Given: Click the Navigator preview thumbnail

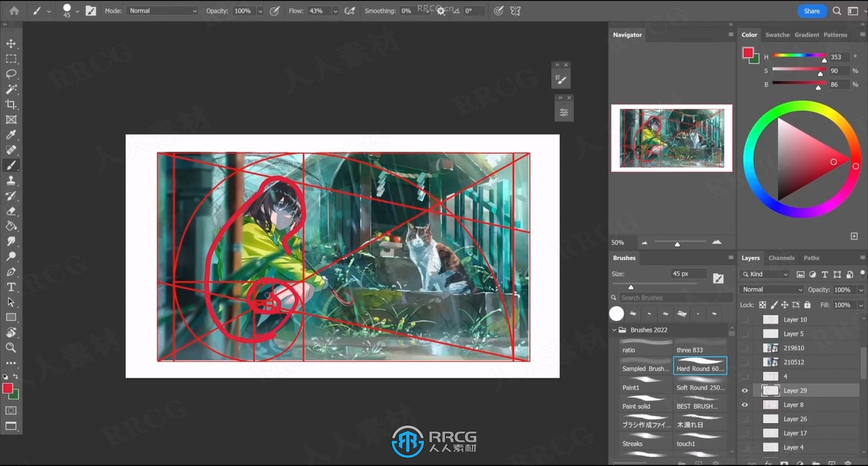Looking at the screenshot, I should coord(672,138).
